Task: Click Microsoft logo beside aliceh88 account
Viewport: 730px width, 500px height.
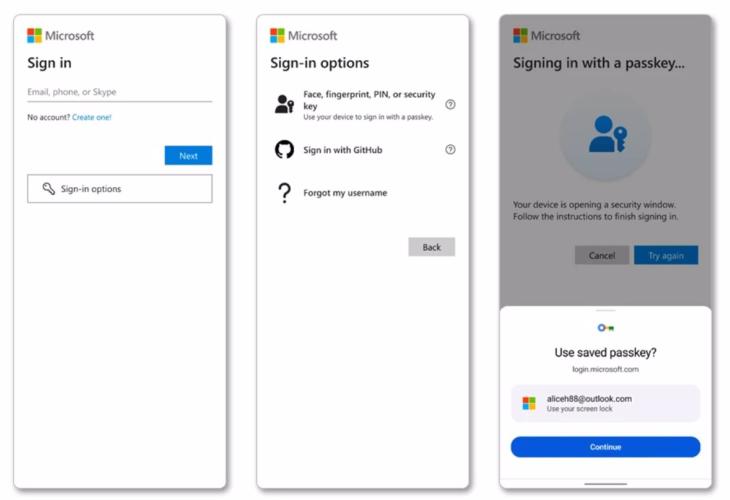Action: [x=529, y=403]
